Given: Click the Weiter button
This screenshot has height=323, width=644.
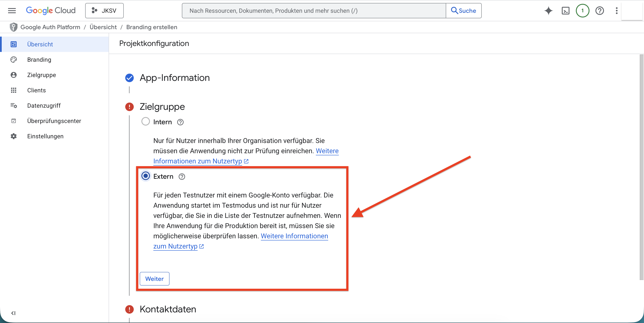Looking at the screenshot, I should [x=154, y=279].
